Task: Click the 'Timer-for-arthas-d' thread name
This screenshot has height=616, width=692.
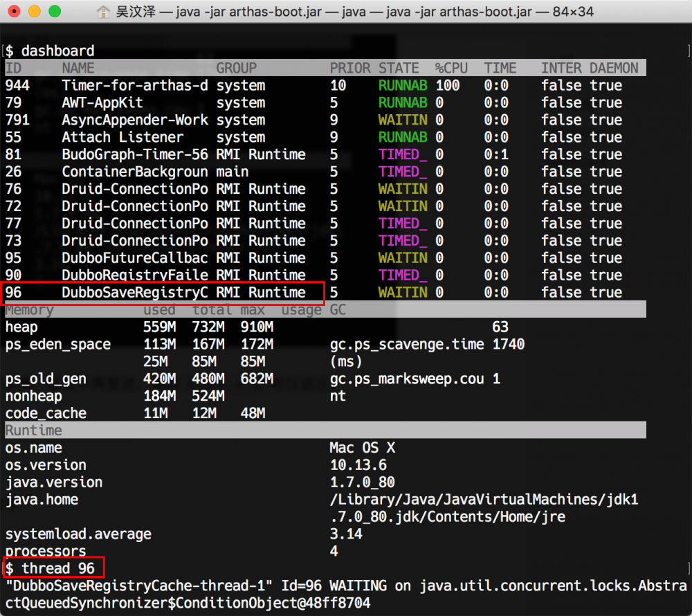Action: 135,85
